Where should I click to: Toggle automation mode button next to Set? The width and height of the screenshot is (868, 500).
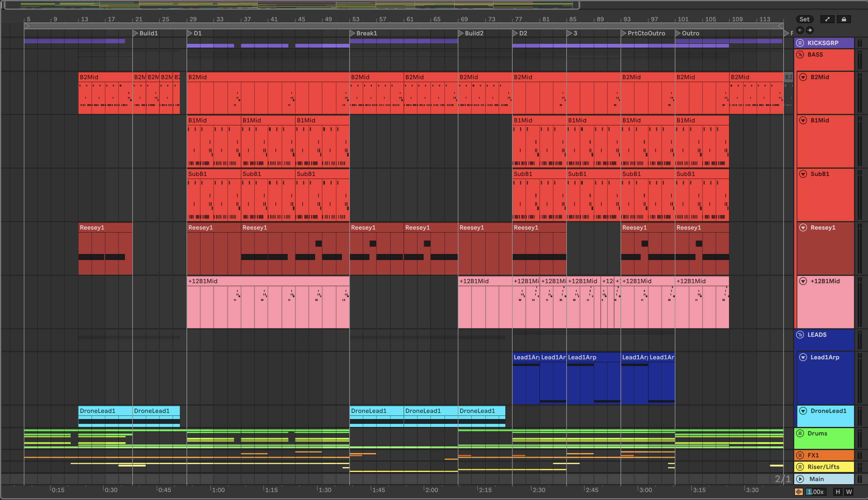(x=827, y=19)
